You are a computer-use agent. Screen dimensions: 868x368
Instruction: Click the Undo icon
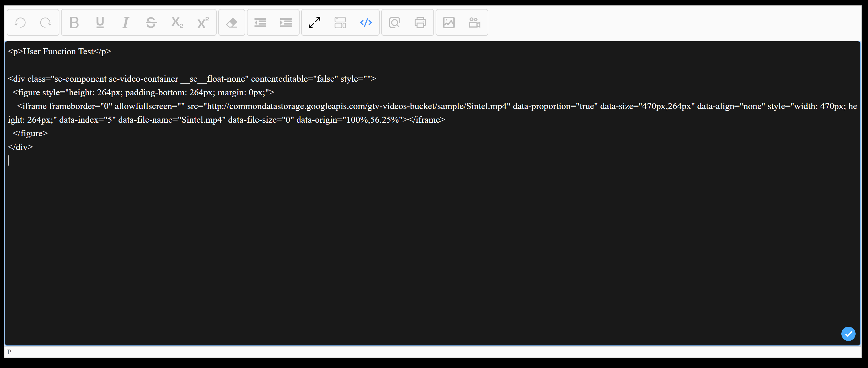tap(20, 22)
